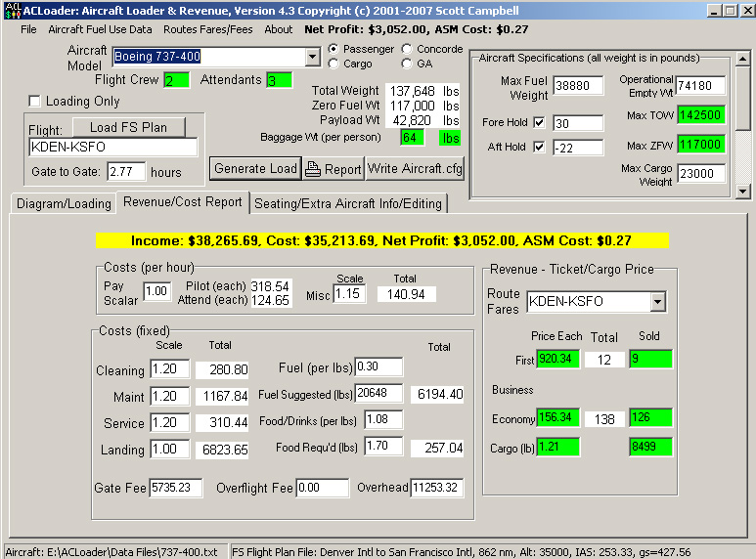Viewport: 756px width, 559px height.
Task: Choose the GA radio option
Action: pos(406,64)
